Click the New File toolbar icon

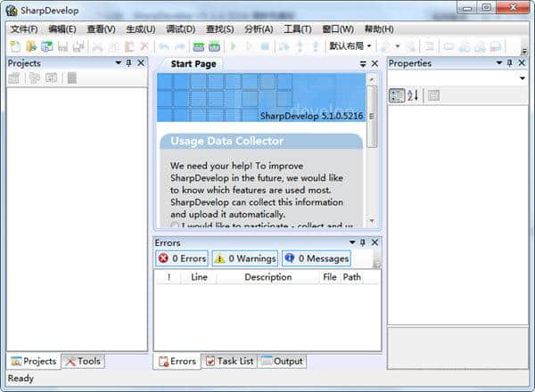tap(15, 46)
